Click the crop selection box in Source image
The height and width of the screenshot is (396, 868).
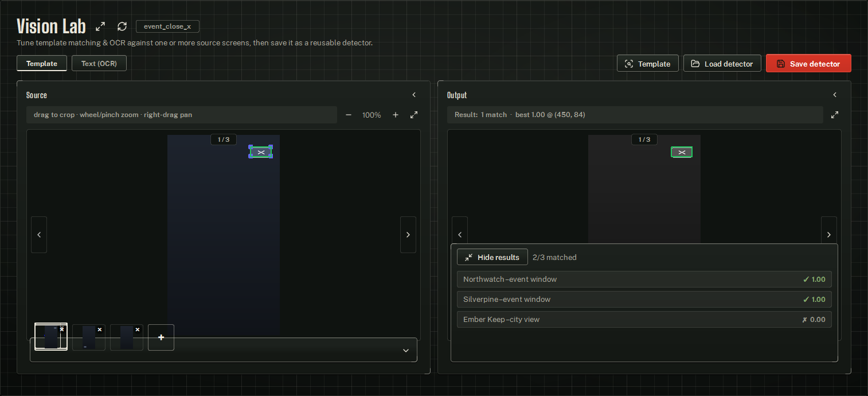click(261, 152)
